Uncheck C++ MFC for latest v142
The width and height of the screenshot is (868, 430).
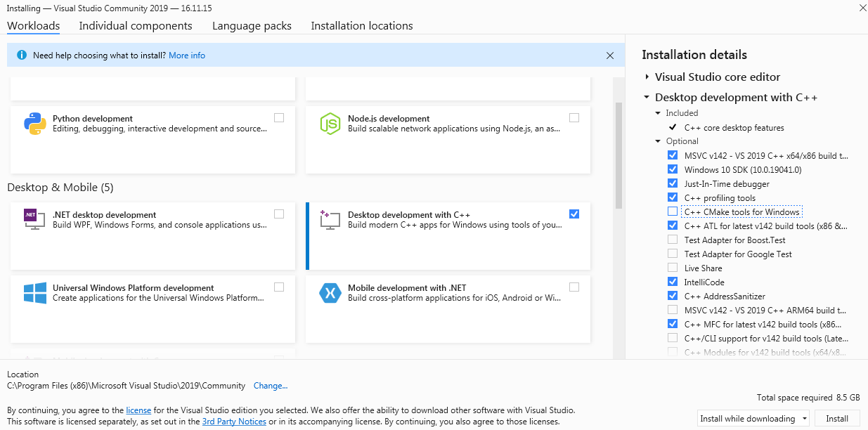tap(673, 325)
